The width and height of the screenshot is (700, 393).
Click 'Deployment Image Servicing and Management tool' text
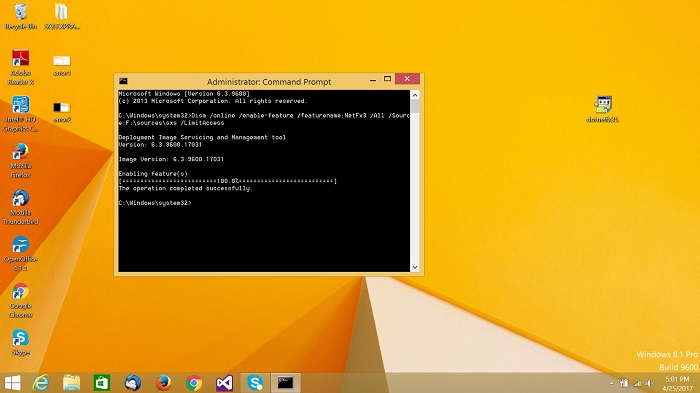(x=202, y=137)
